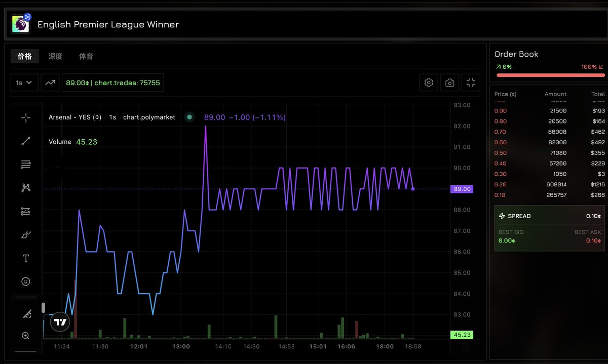Screen dimensions: 608x364
Task: Click the −1.00 (−1.11%) price change text
Action: pos(257,117)
